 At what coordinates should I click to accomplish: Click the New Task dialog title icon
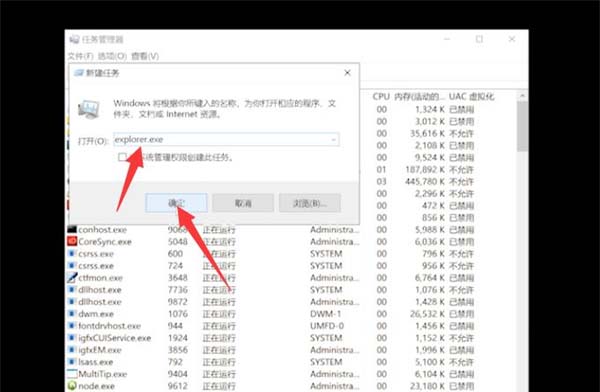pyautogui.click(x=79, y=73)
